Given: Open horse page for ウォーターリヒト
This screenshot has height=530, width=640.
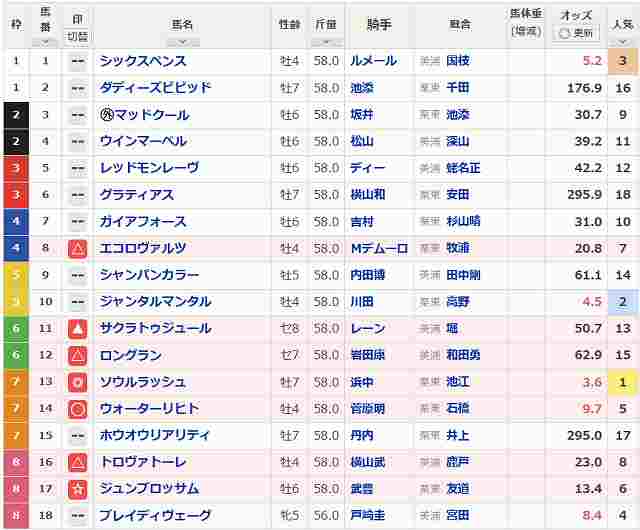Looking at the screenshot, I should click(149, 409).
